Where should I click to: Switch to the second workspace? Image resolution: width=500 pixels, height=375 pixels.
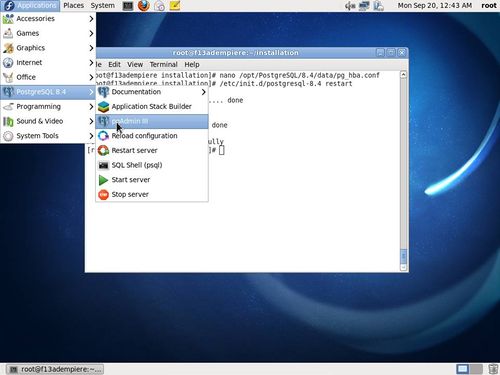coord(476,369)
